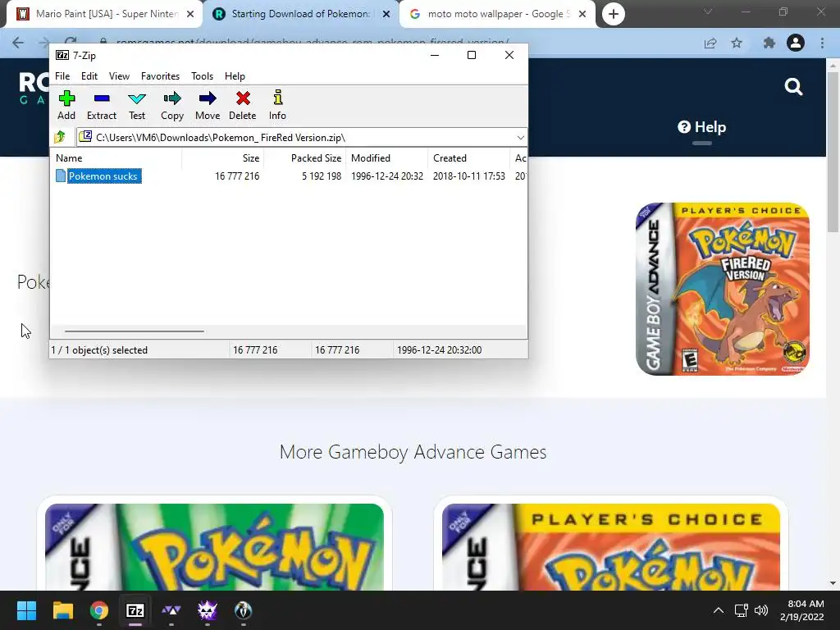Extract files using the Extract icon
This screenshot has height=630, width=840.
click(x=101, y=105)
